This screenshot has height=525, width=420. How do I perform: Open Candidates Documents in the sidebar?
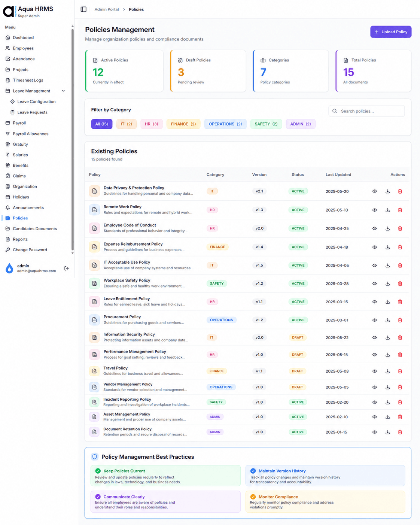[35, 229]
